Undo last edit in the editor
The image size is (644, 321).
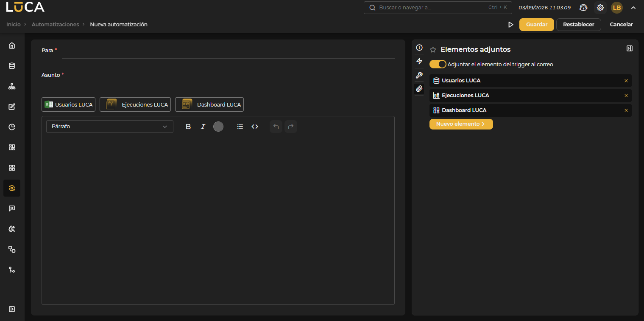point(276,127)
